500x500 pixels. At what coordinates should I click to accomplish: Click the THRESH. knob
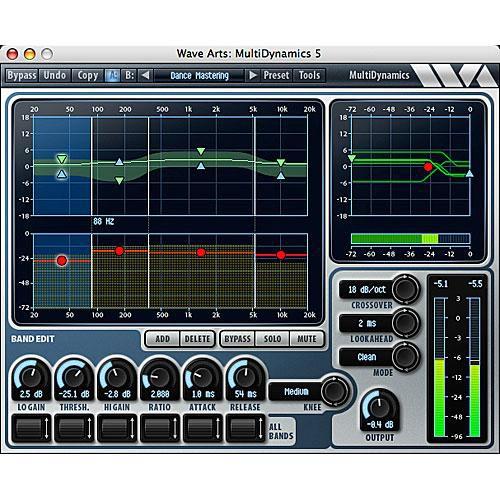74,377
